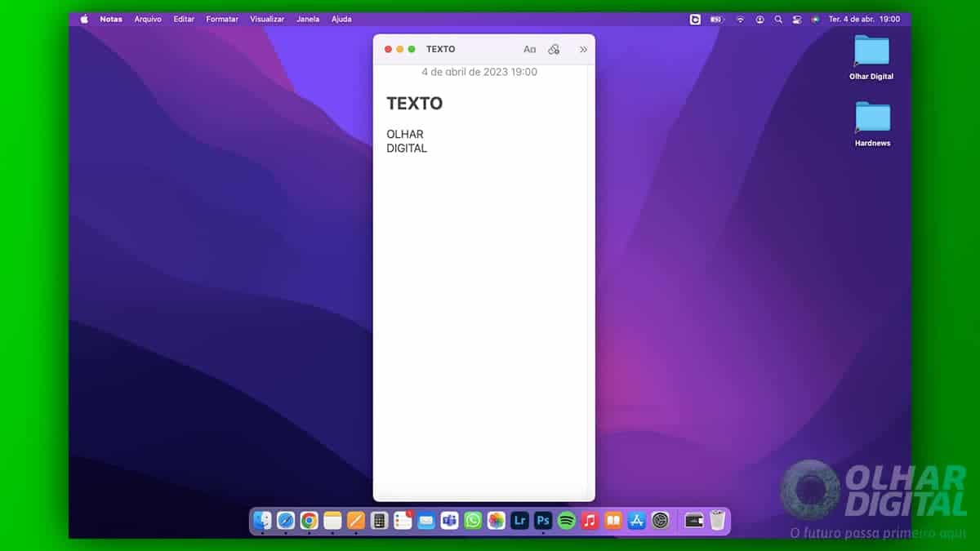Open Mail in the Dock
The height and width of the screenshot is (551, 980).
pyautogui.click(x=426, y=520)
